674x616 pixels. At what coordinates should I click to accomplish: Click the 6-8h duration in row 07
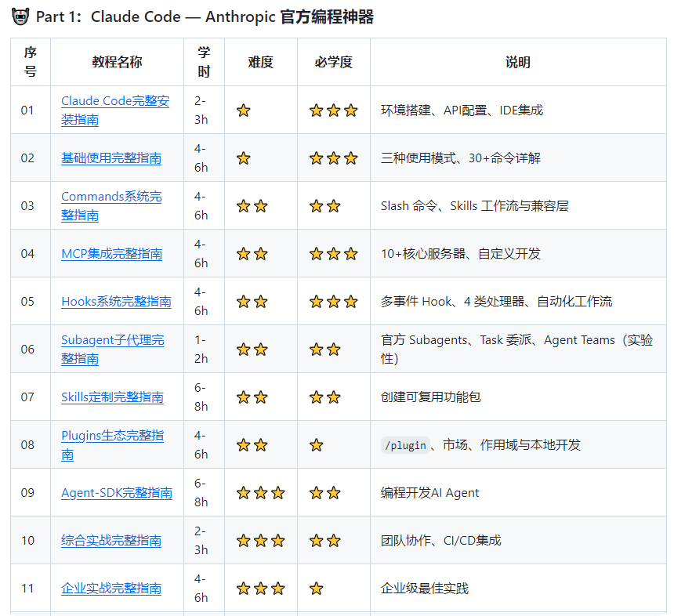(x=201, y=397)
